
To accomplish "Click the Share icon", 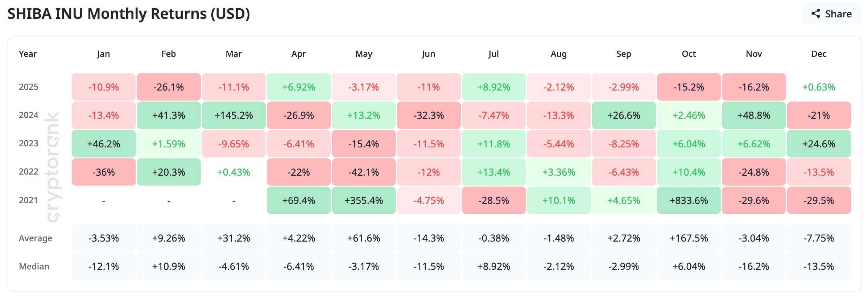I will [816, 14].
